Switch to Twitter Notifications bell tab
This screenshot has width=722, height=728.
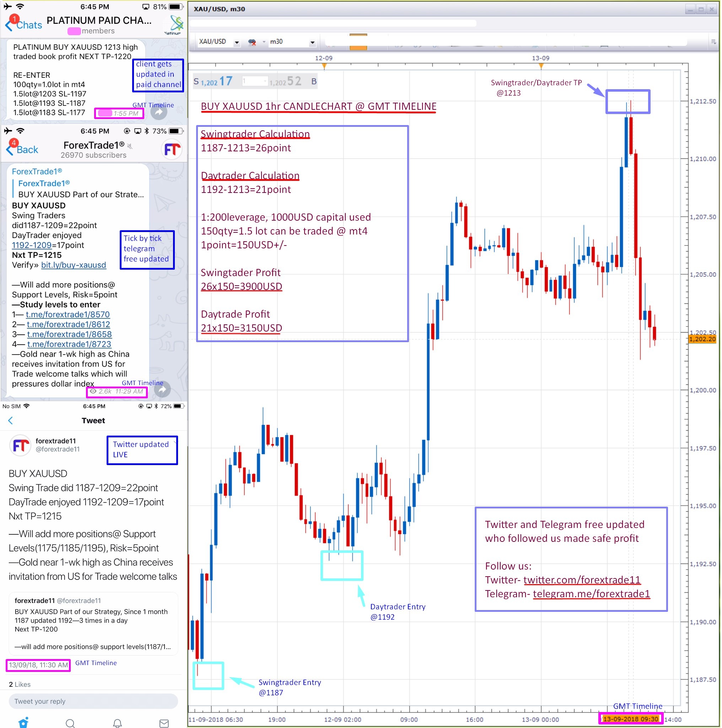point(118,723)
